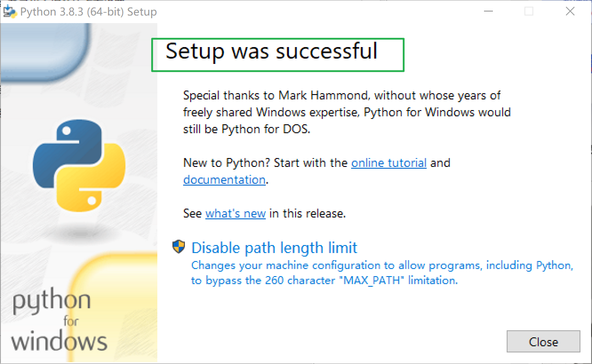The image size is (592, 364).
Task: Click the Python installer icon in the title bar
Action: [9, 11]
